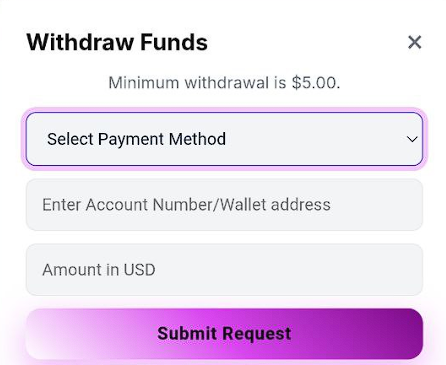The width and height of the screenshot is (446, 365).
Task: Click the 'Enter Account Number' placeholder text
Action: point(129,204)
